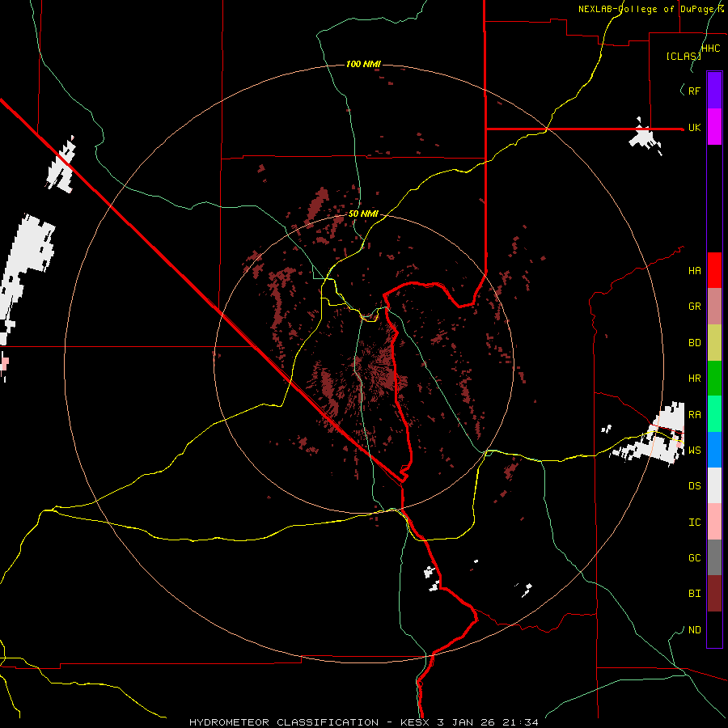The width and height of the screenshot is (728, 728).
Task: Click the bright red HA color swatch
Action: pos(714,270)
